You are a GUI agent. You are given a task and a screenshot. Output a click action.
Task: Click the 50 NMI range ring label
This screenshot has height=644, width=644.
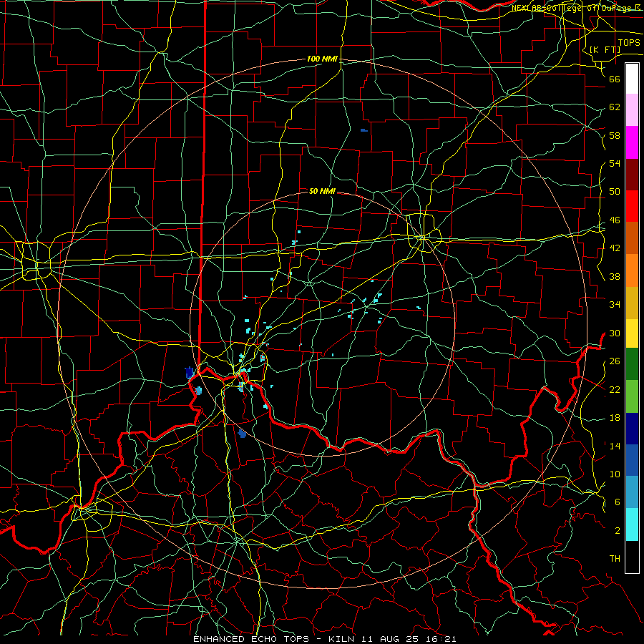[322, 191]
